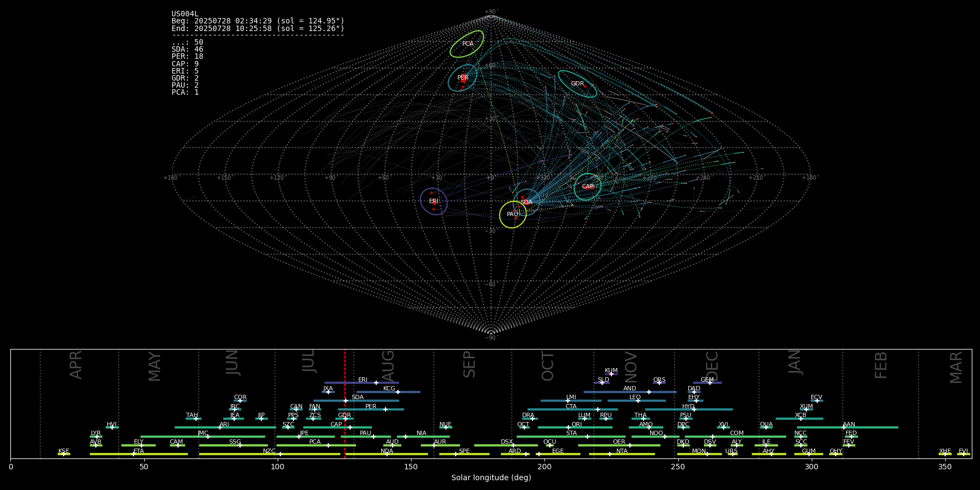Select the SDA shower bar in timeline
Viewport: 980px width, 490px height.
point(356,401)
